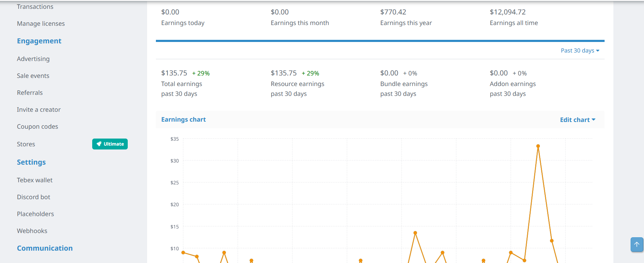Image resolution: width=644 pixels, height=263 pixels.
Task: Go to Tebex wallet settings
Action: click(34, 180)
